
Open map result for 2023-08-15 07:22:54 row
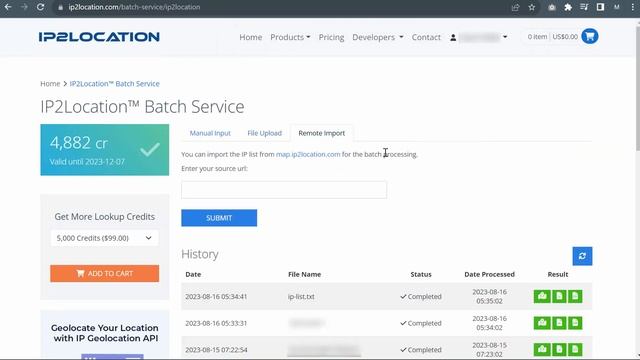click(542, 349)
